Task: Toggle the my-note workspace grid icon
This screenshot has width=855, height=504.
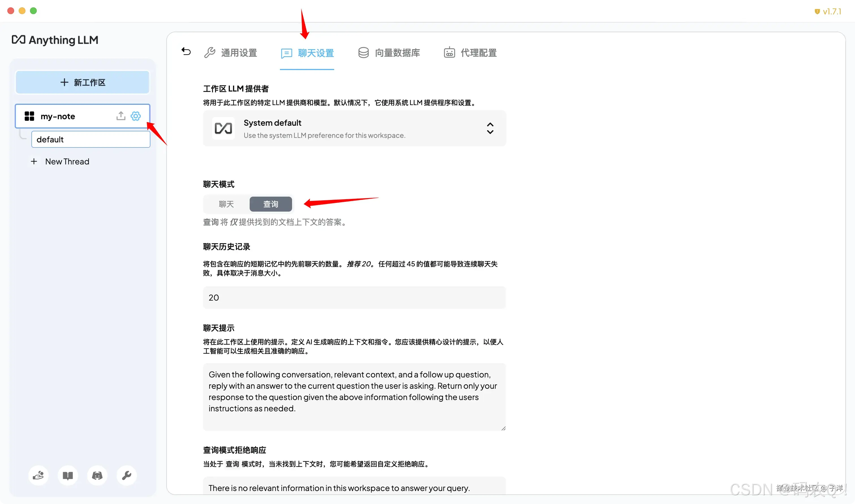Action: (x=29, y=116)
